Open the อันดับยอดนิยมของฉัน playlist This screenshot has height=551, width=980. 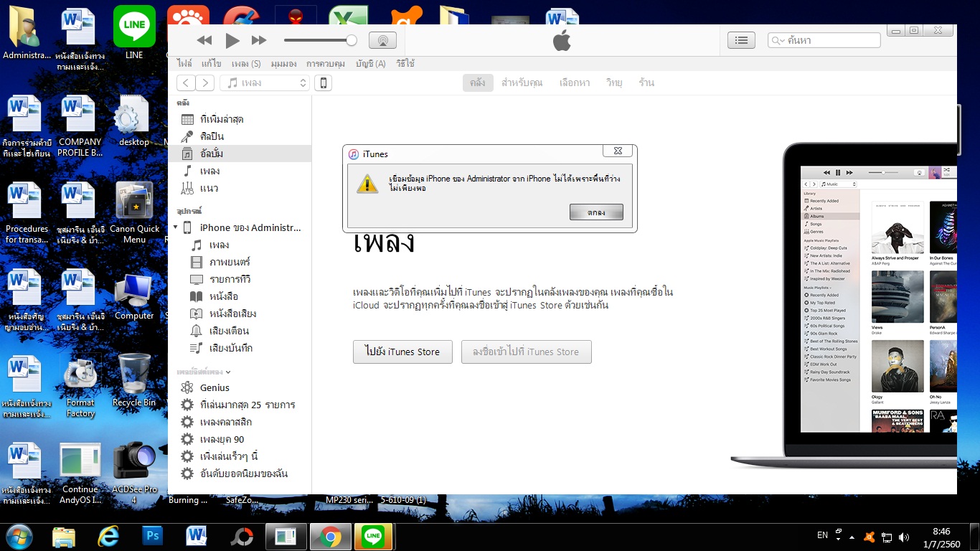coord(240,474)
